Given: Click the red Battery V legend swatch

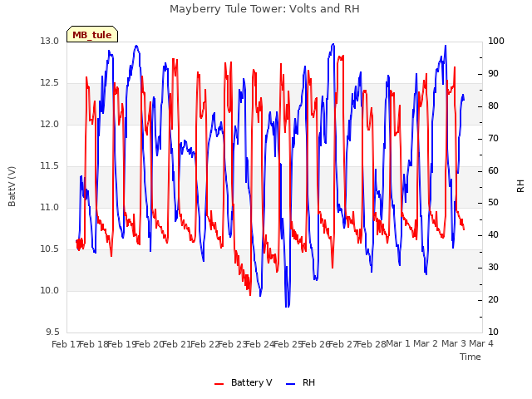Looking at the screenshot, I should (x=219, y=384).
